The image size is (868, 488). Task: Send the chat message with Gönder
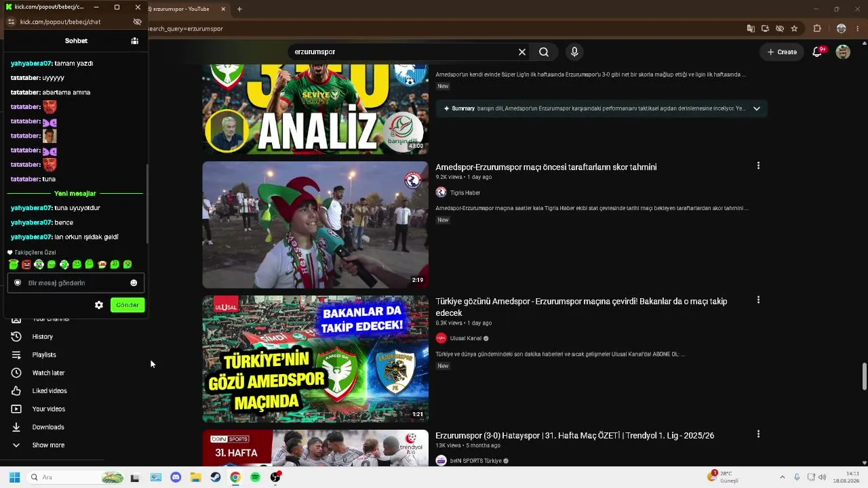click(127, 305)
